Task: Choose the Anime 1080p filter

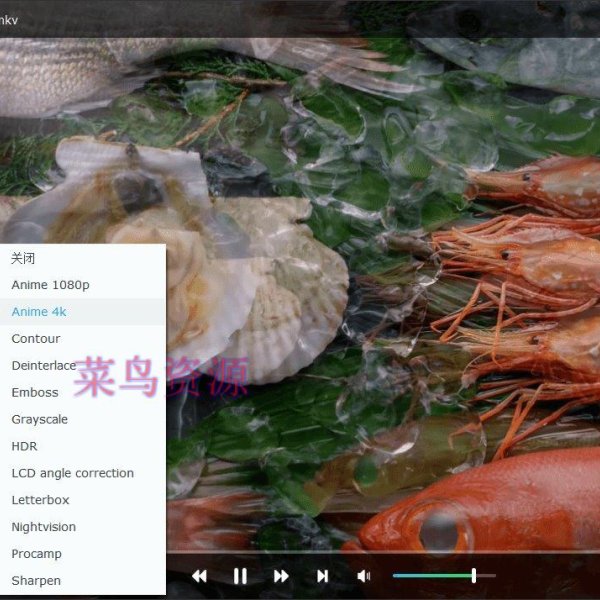Action: click(x=50, y=285)
